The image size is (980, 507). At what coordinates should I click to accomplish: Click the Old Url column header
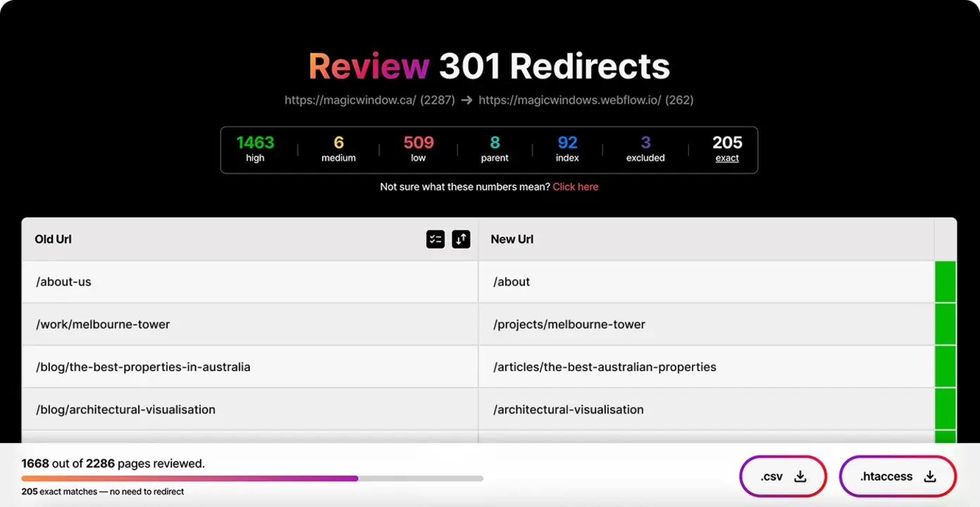click(54, 239)
